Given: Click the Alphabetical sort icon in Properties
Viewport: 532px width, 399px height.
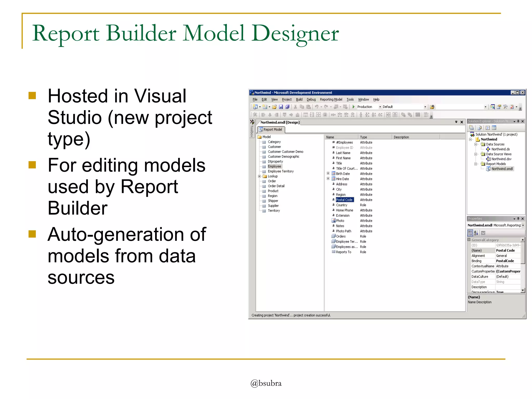Looking at the screenshot, I should click(x=476, y=233).
